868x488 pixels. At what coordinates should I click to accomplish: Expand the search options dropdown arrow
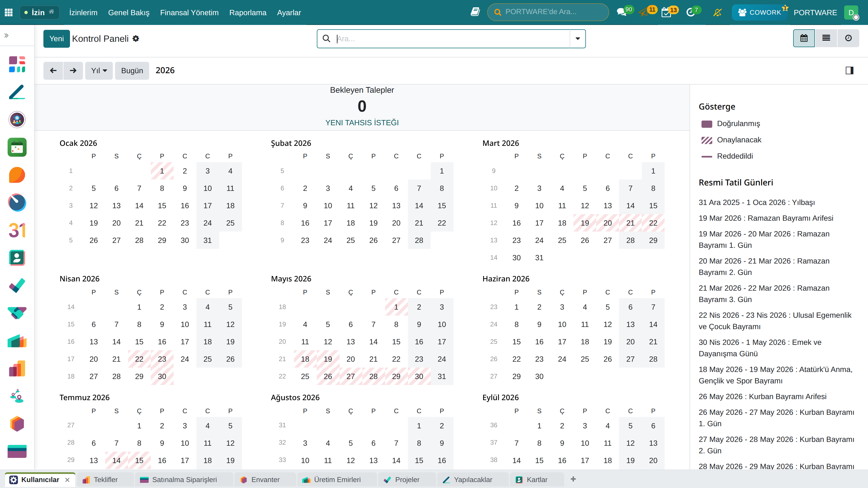point(577,39)
